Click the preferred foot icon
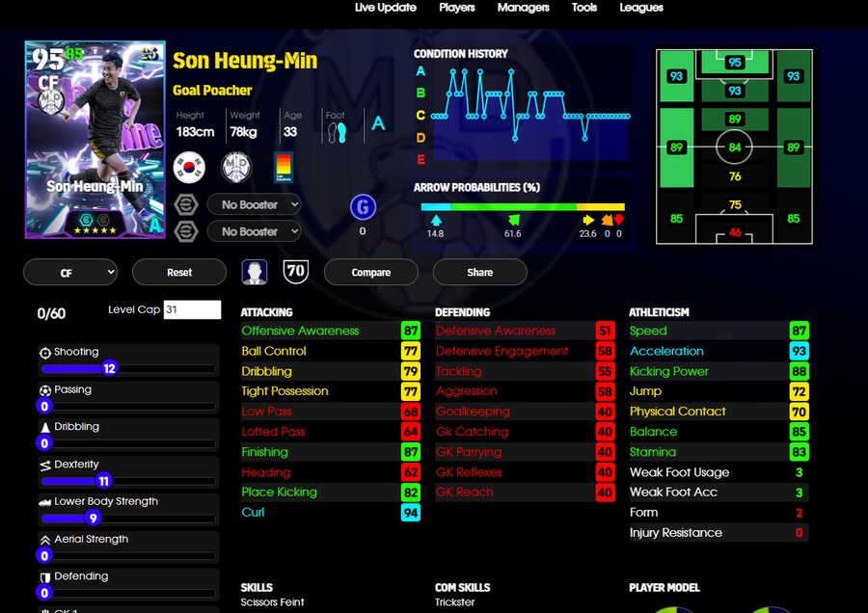The height and width of the screenshot is (613, 868). point(335,132)
